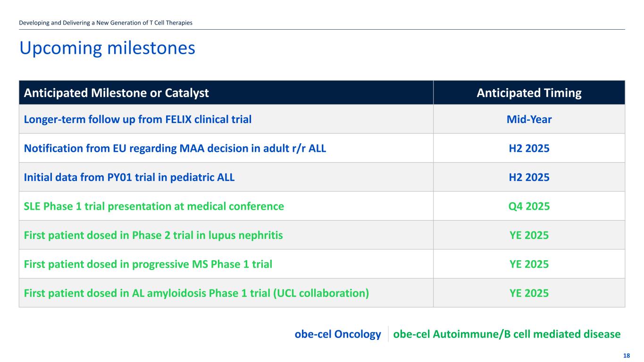
Task: Select YE 2025 timing for AL amyloidosis
Action: pos(529,293)
